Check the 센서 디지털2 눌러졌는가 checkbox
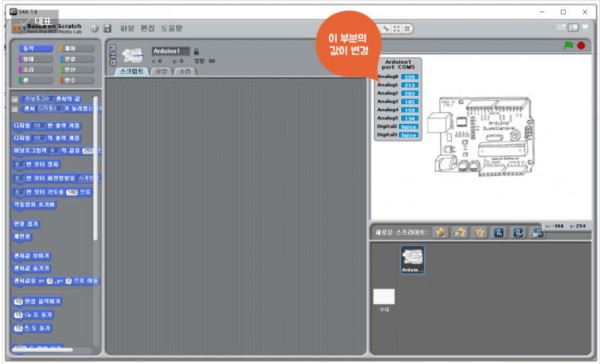Screen dimensions: 600x364 pos(15,109)
